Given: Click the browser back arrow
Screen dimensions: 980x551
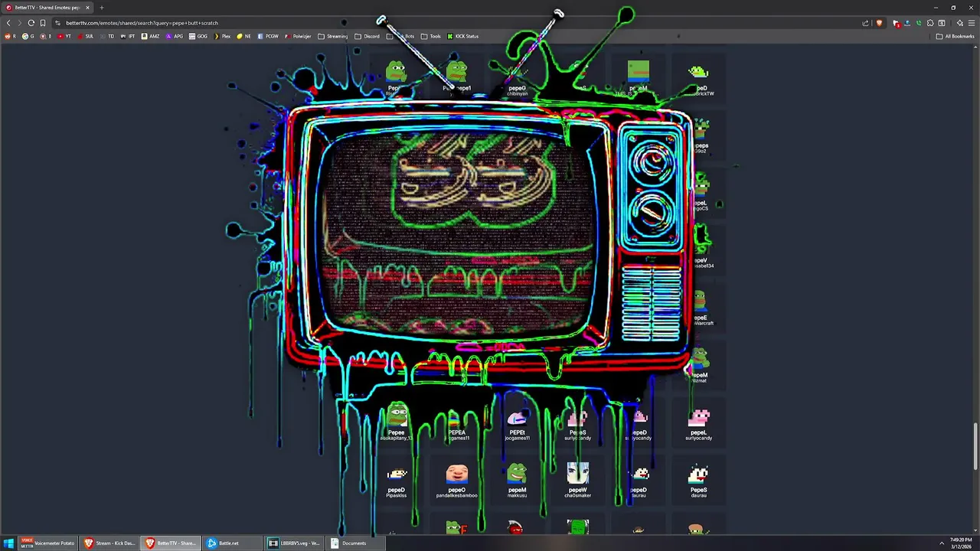Looking at the screenshot, I should [x=8, y=23].
